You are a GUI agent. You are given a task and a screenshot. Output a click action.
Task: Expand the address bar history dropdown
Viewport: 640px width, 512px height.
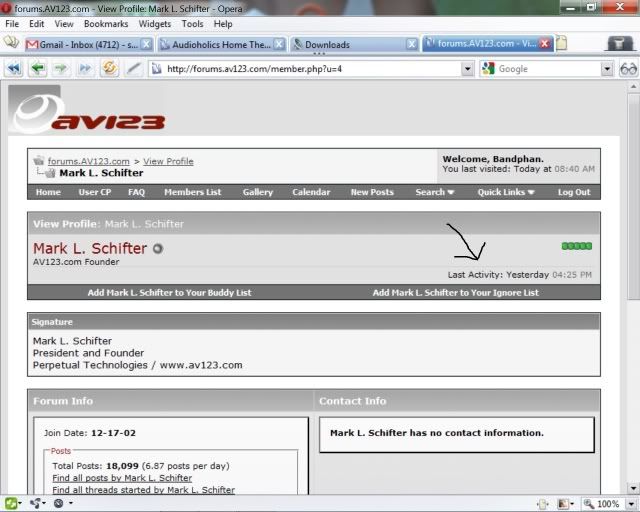point(468,69)
